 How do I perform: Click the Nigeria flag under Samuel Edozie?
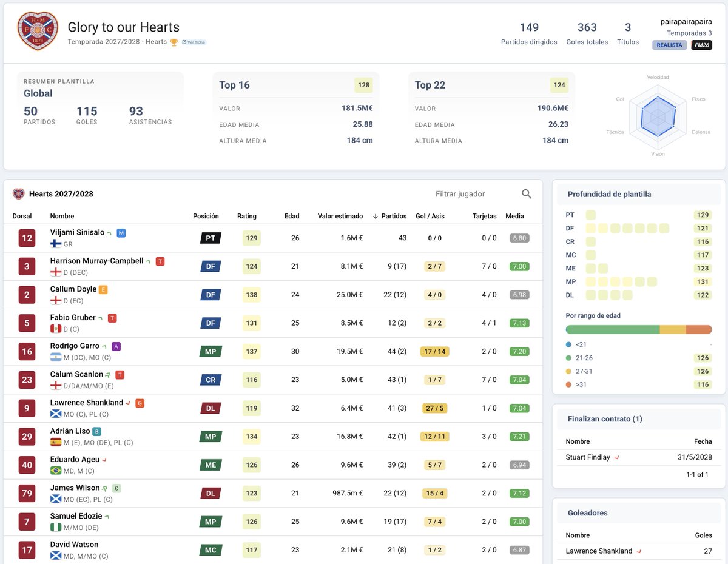click(x=56, y=528)
